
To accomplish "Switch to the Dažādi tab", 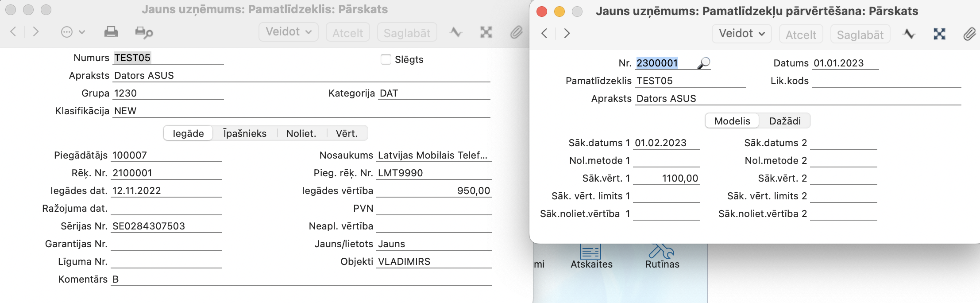I will (785, 121).
